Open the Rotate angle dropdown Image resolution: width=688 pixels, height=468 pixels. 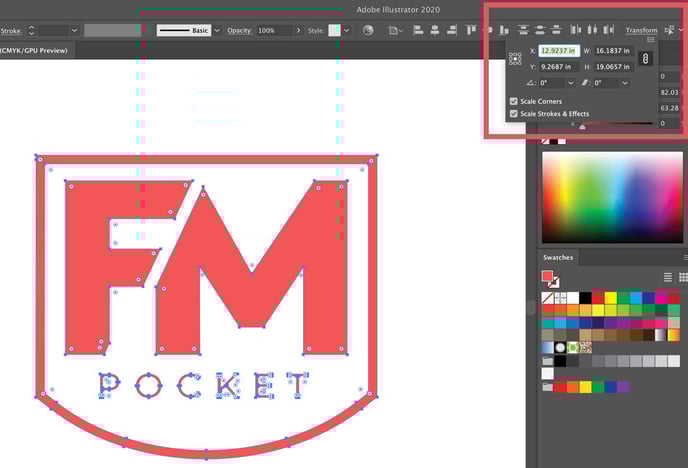click(x=570, y=83)
